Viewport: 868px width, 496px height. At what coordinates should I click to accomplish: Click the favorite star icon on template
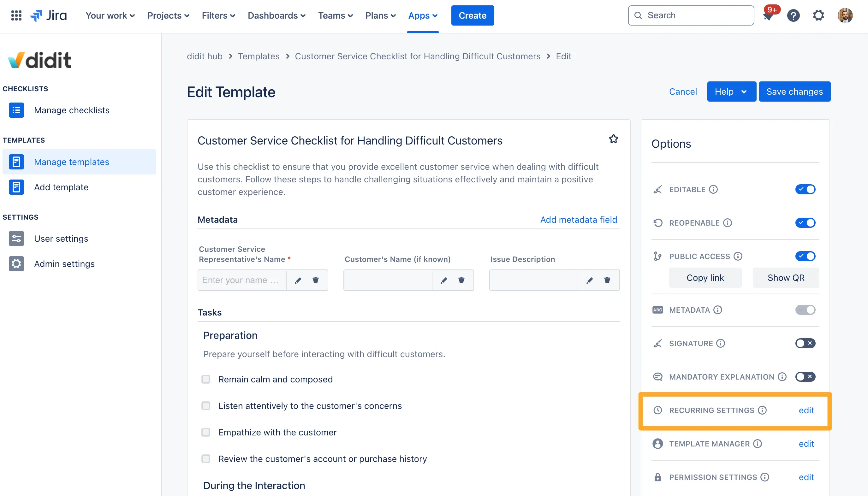click(613, 139)
